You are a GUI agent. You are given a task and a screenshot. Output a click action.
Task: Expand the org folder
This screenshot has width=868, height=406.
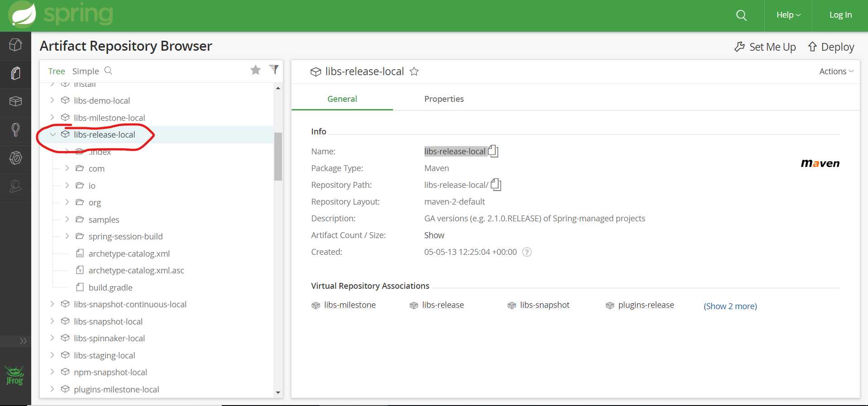pos(67,202)
